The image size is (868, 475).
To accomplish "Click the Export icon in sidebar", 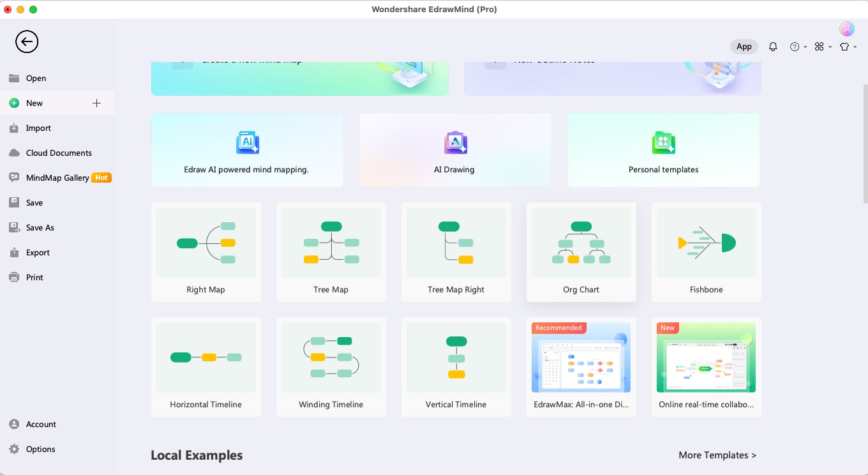I will [x=14, y=252].
